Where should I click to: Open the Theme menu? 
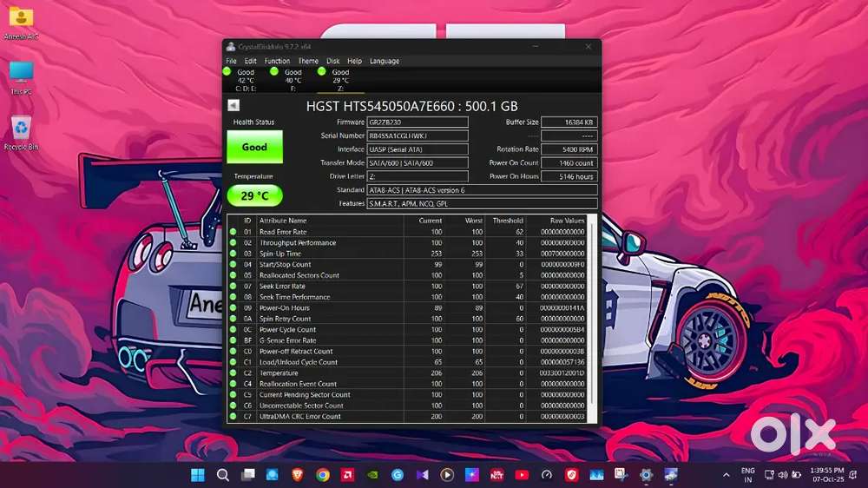308,61
